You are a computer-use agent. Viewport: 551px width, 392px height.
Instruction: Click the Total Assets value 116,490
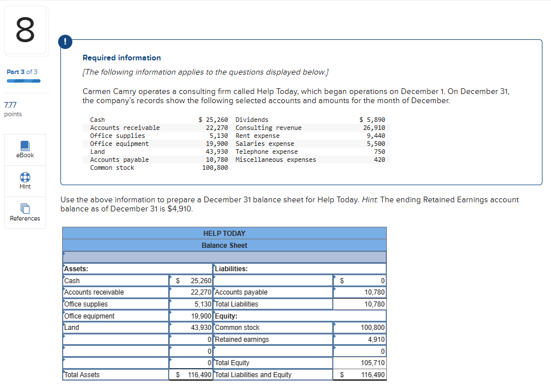click(x=199, y=375)
